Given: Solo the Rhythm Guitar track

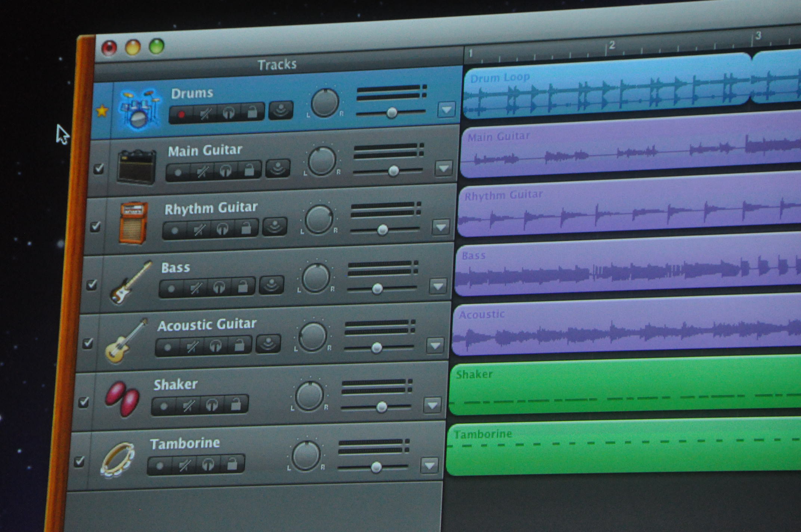Looking at the screenshot, I should tap(222, 229).
